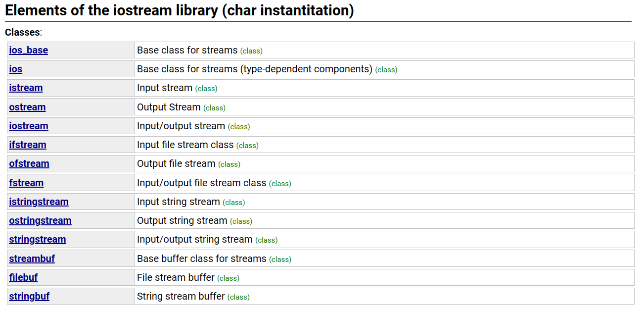Open the ios class reference
This screenshot has height=310, width=644.
[15, 69]
